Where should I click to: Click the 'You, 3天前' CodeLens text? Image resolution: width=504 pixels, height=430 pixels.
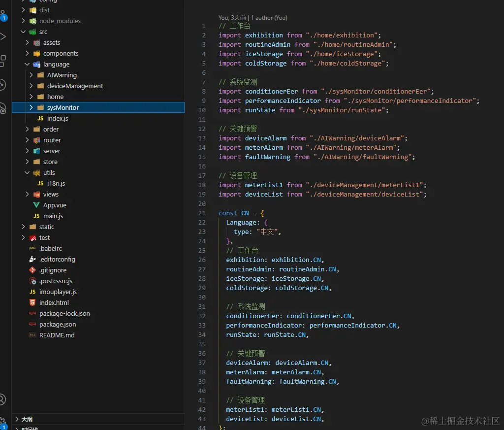tap(232, 18)
